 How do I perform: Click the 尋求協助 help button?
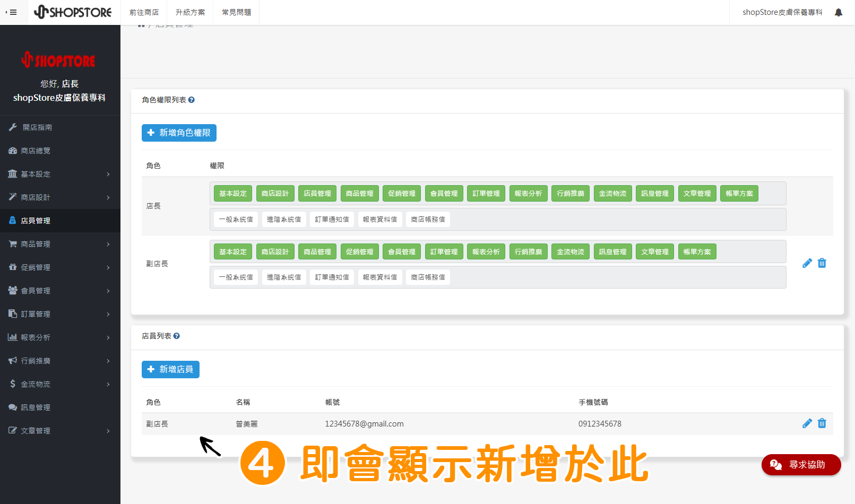tap(801, 465)
